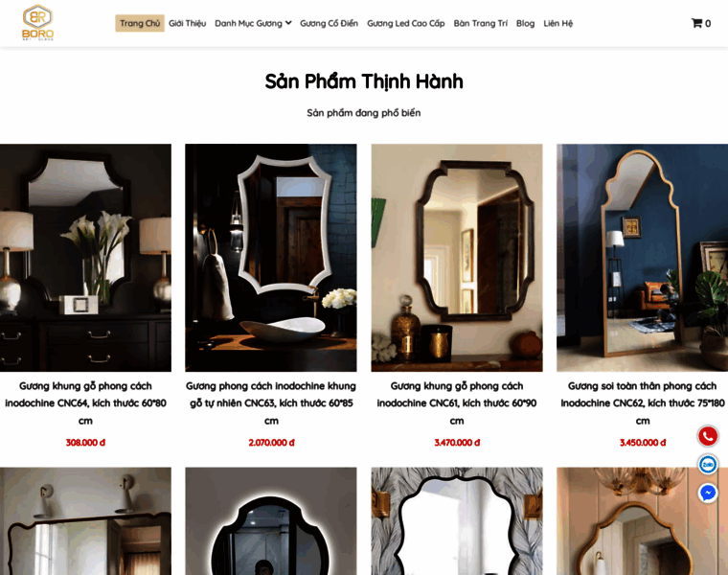Open the CNC61 mirror product title link
728x575 pixels.
[x=457, y=403]
